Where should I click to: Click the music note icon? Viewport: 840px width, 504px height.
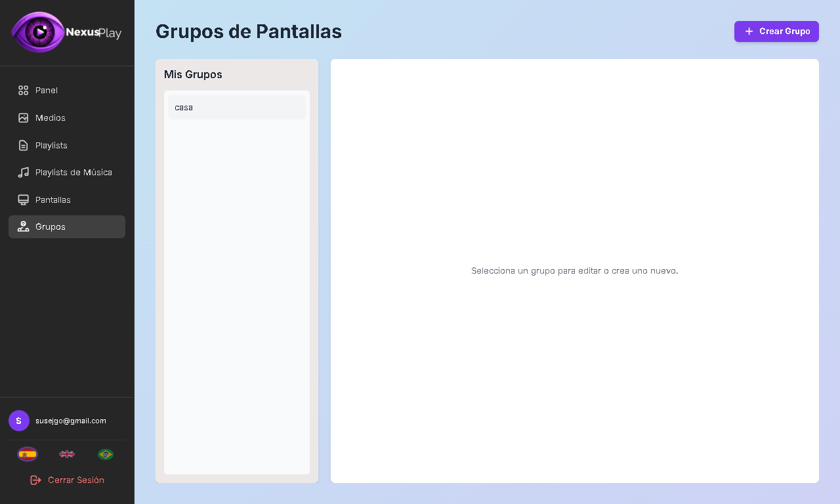tap(23, 173)
